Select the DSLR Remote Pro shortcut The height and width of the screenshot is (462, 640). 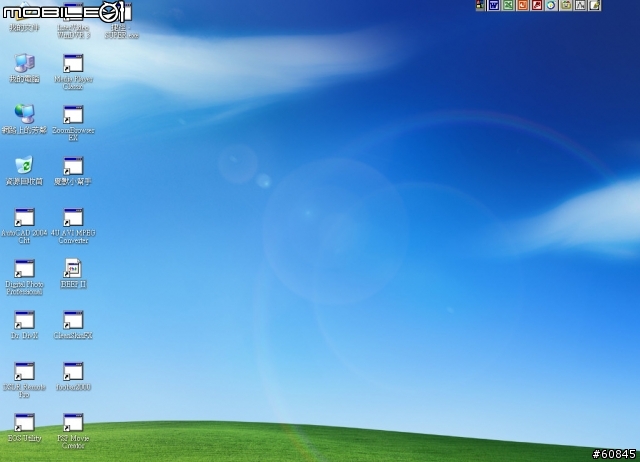pos(24,372)
